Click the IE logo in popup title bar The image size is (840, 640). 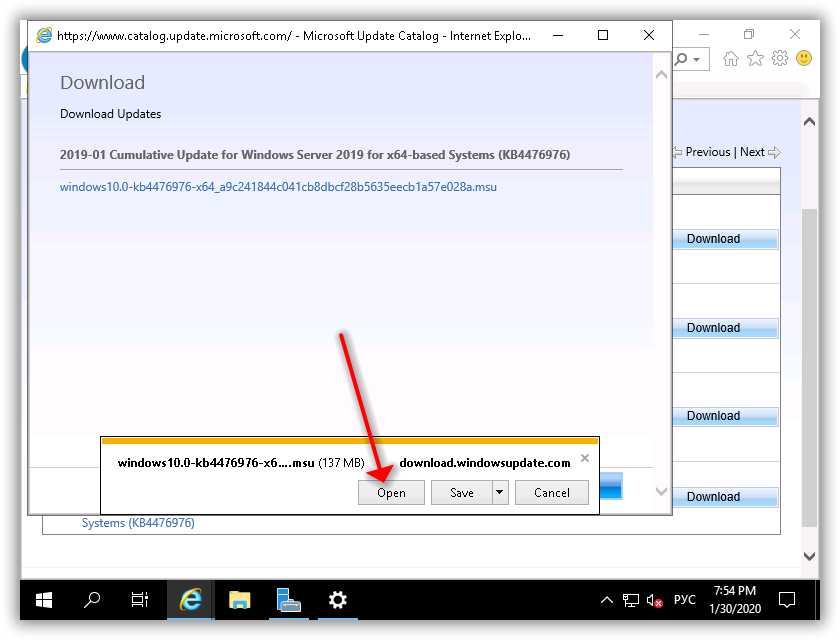(44, 36)
